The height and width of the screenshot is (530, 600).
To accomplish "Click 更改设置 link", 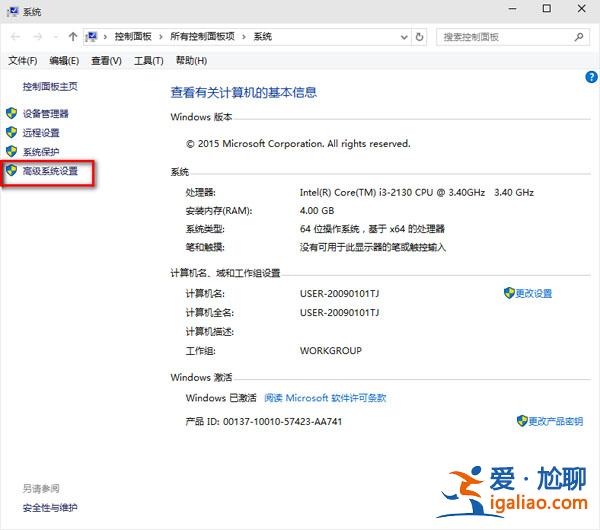I will (534, 294).
